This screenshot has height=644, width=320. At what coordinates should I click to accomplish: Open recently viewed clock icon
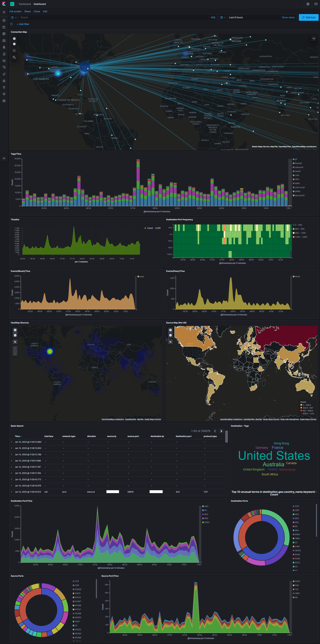(4, 12)
